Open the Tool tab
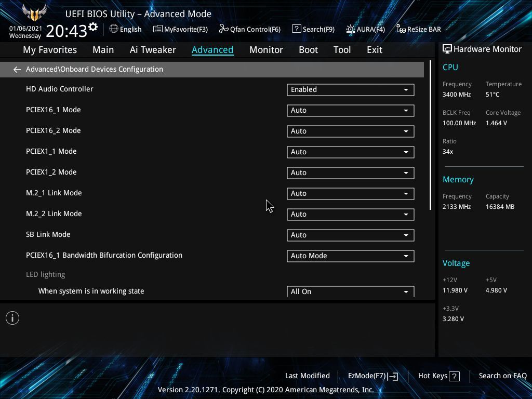Screen dimensions: 532x399 pyautogui.click(x=342, y=50)
